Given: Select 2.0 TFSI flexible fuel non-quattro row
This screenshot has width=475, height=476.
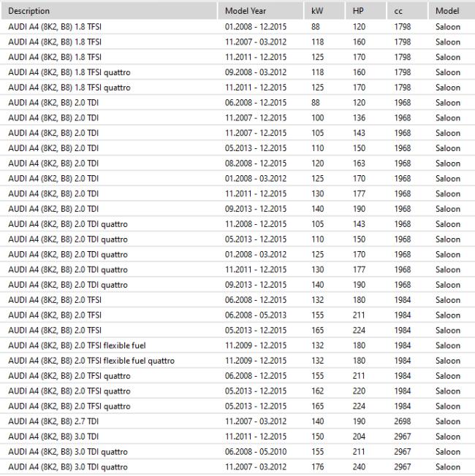Looking at the screenshot, I should pyautogui.click(x=237, y=345).
